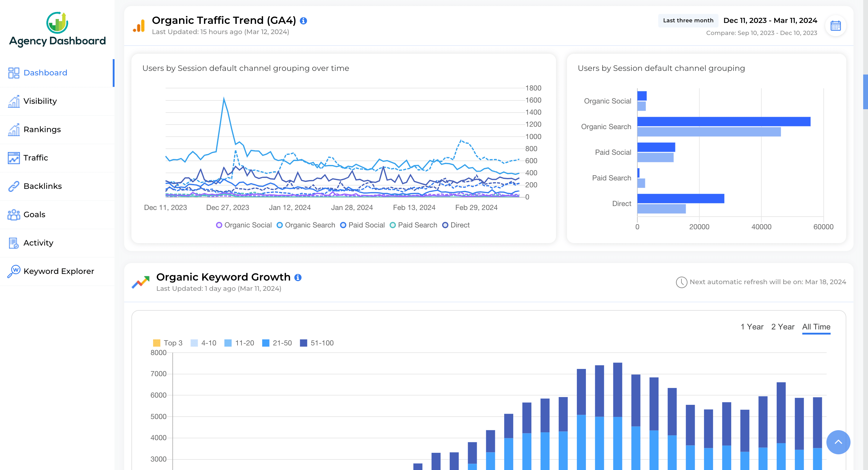Toggle the 21-50 keyword legend

coord(277,343)
